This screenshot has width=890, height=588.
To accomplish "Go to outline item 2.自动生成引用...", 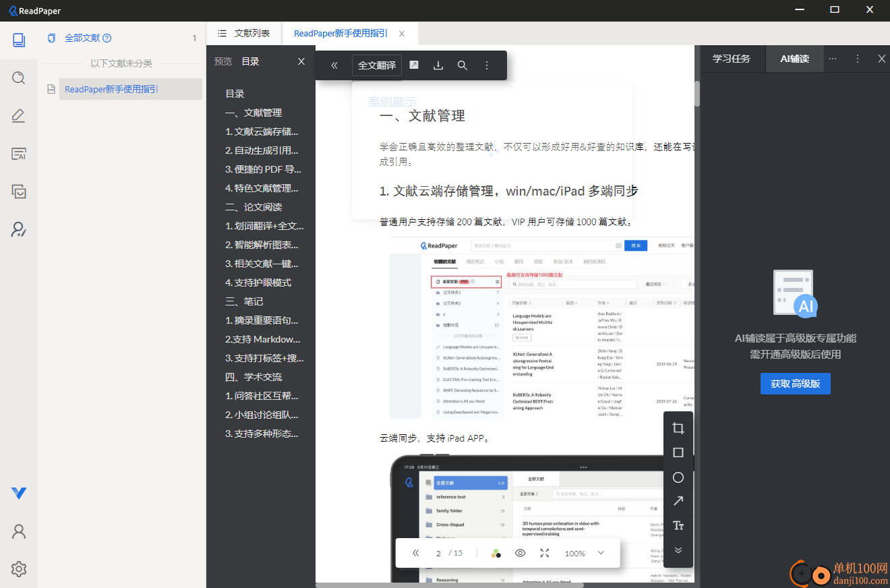I will 262,150.
